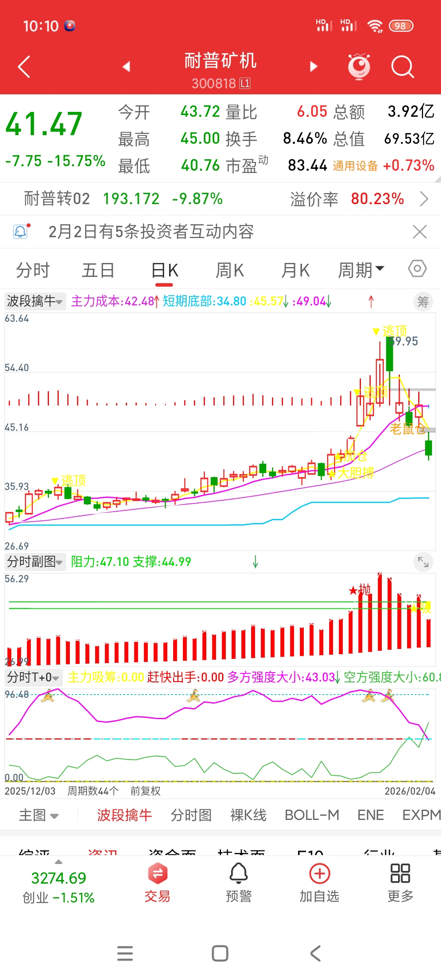This screenshot has width=441, height=980.
Task: Tap the current price 41.47
Action: click(x=44, y=124)
